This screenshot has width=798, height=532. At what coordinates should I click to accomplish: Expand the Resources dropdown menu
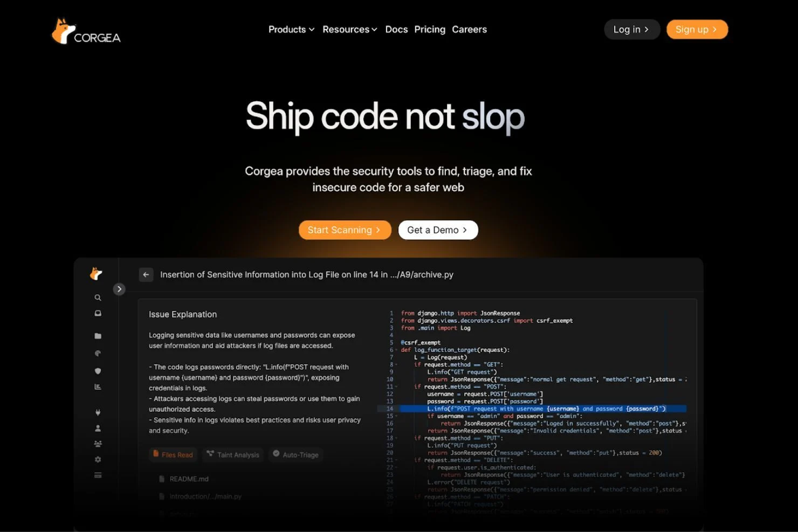[349, 30]
